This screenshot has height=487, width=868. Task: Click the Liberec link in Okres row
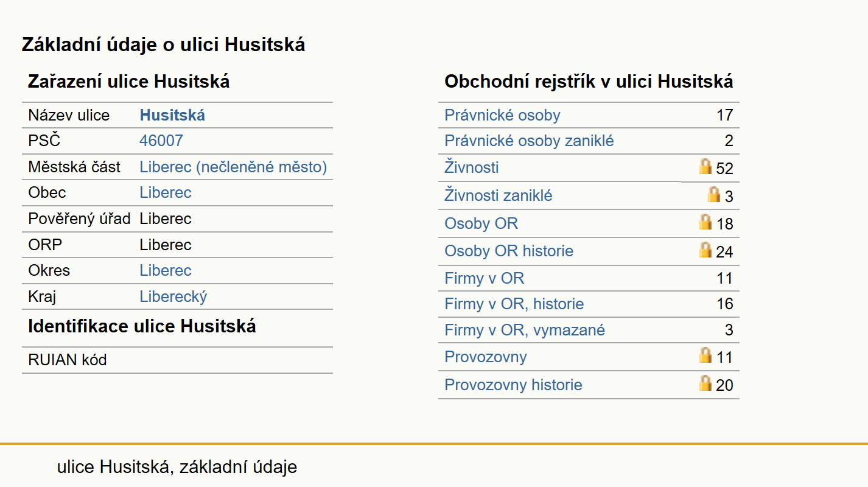pyautogui.click(x=166, y=270)
